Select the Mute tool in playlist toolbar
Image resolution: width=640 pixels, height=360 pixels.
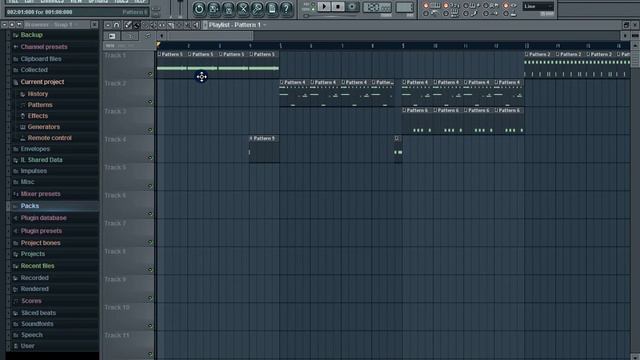(153, 25)
